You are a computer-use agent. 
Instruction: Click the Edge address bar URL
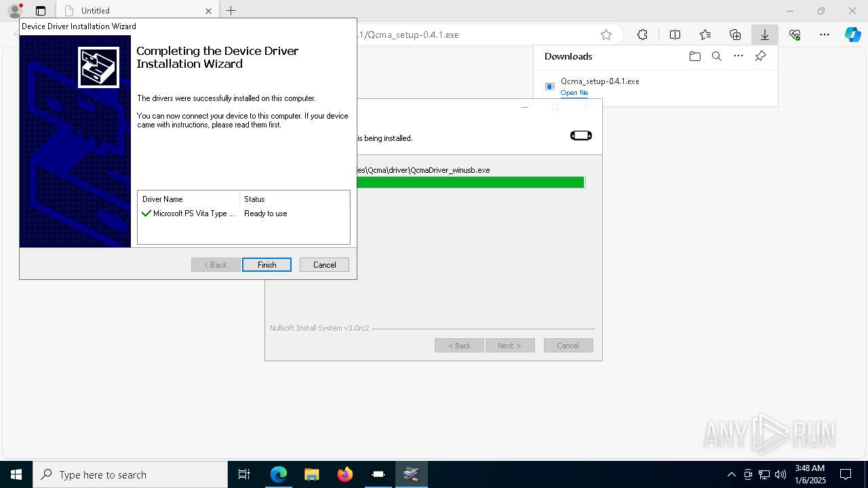coord(408,35)
